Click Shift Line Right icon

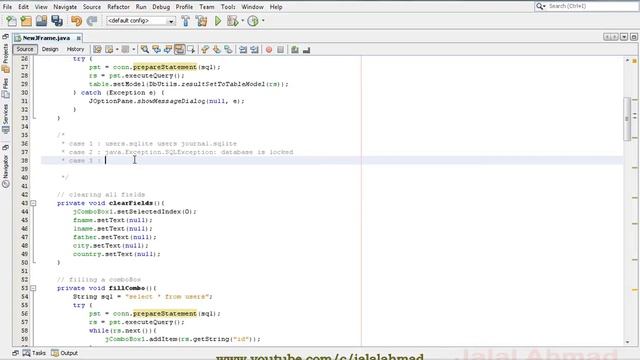(x=254, y=49)
